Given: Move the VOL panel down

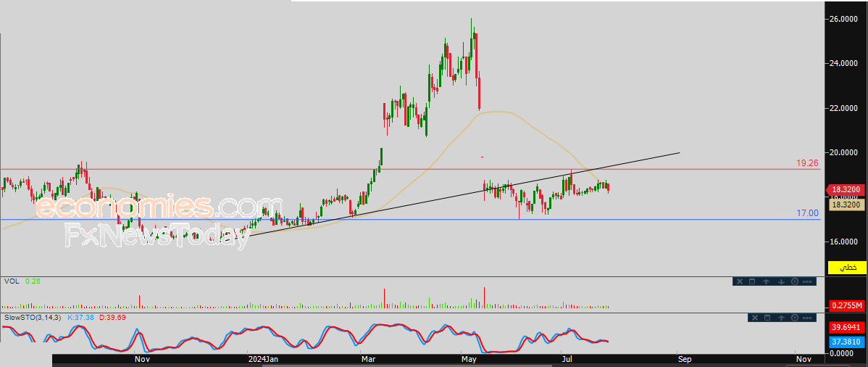Looking at the screenshot, I should (781, 281).
